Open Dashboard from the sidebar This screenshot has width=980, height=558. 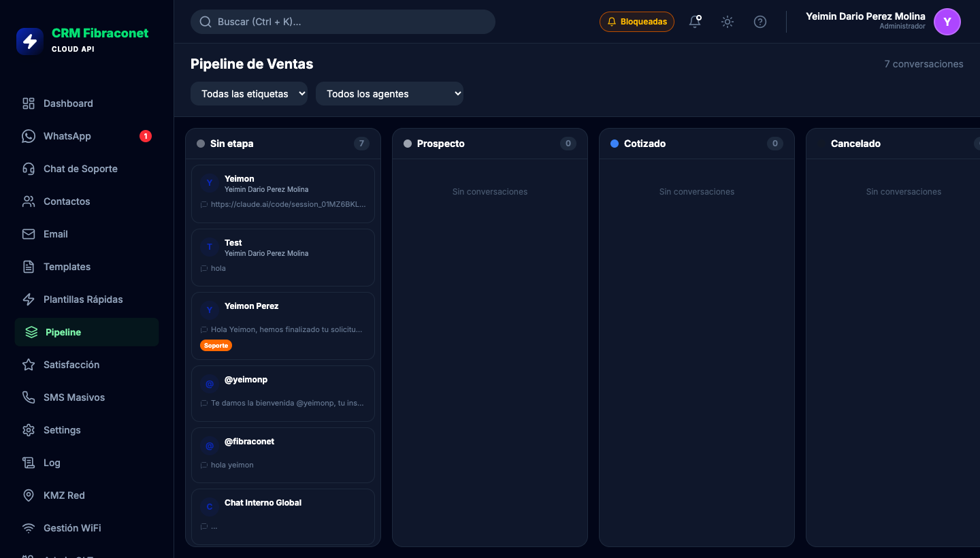click(87, 103)
